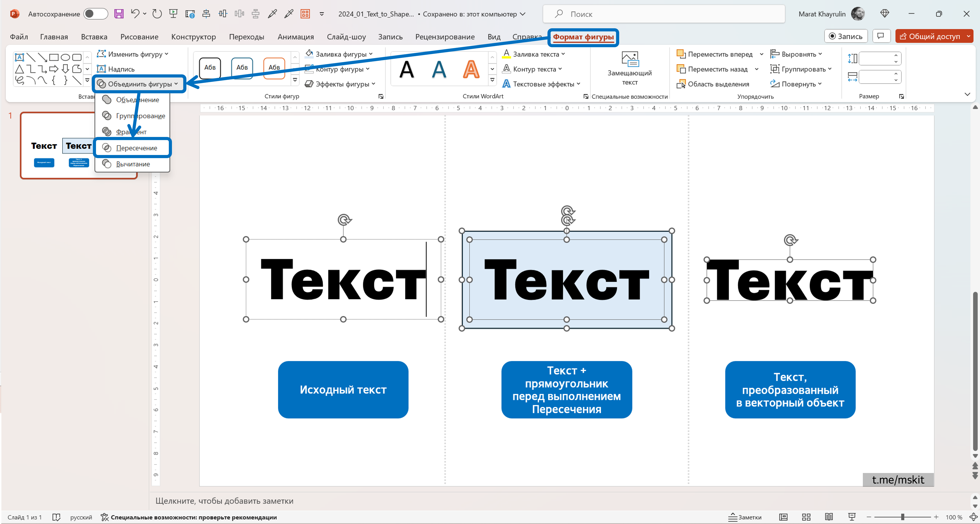The height and width of the screenshot is (524, 980).
Task: Open Замещающий текст alt text pane
Action: tap(630, 68)
